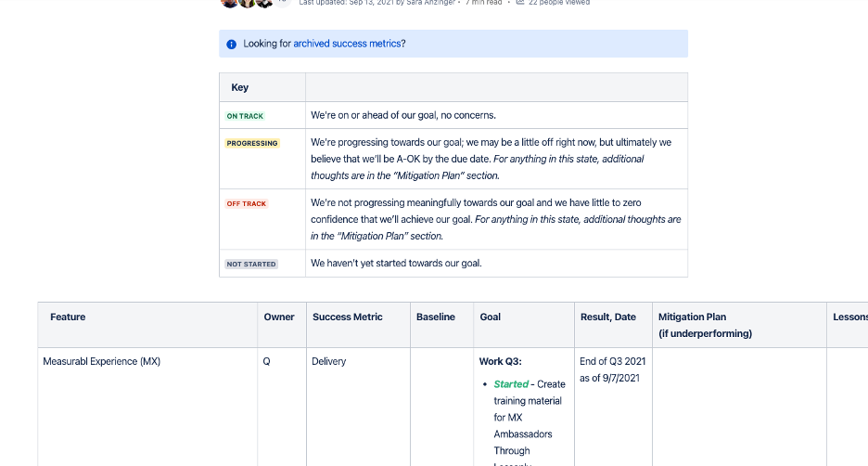This screenshot has height=466, width=868.
Task: Open the archived success metrics link
Action: (347, 44)
